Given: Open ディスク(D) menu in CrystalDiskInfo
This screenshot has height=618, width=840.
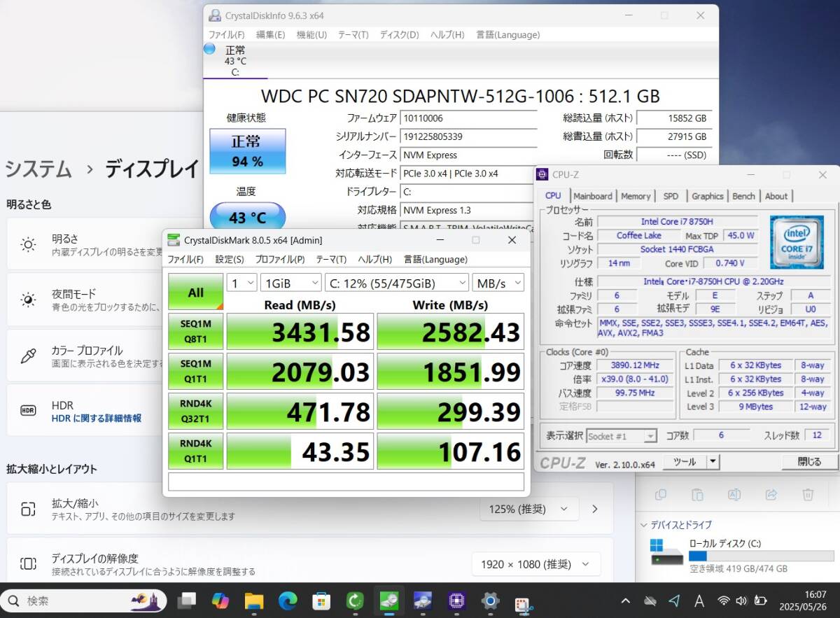Looking at the screenshot, I should pyautogui.click(x=399, y=34).
